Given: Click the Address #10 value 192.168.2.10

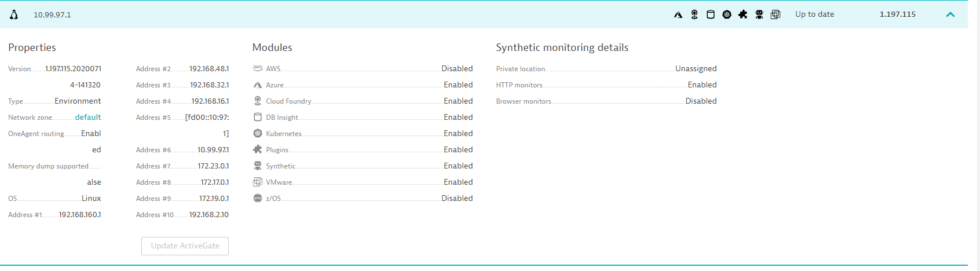Looking at the screenshot, I should click(x=209, y=214).
